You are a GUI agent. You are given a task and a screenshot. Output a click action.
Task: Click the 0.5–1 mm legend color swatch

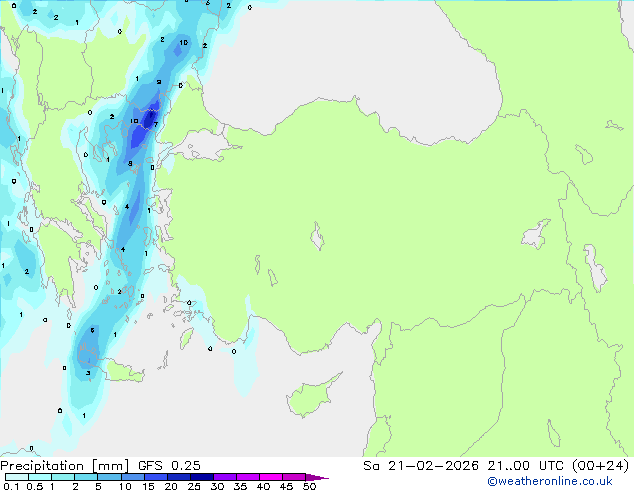click(x=40, y=477)
